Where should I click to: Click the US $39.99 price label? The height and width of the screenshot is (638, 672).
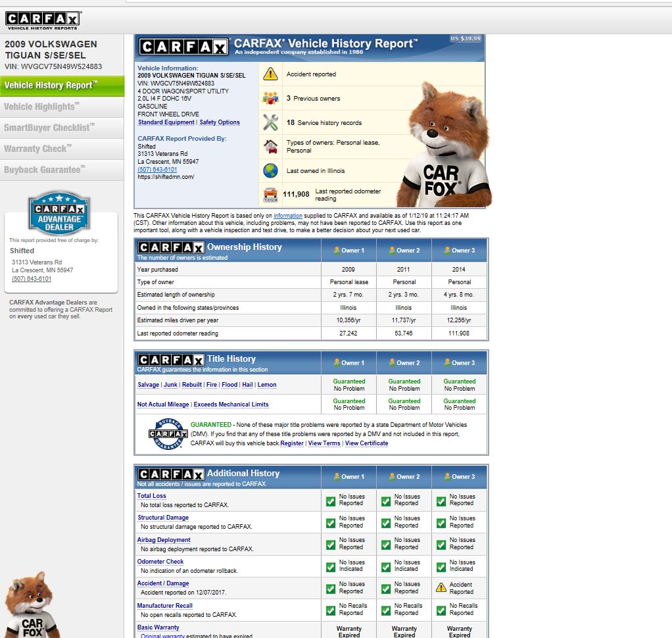click(x=466, y=39)
